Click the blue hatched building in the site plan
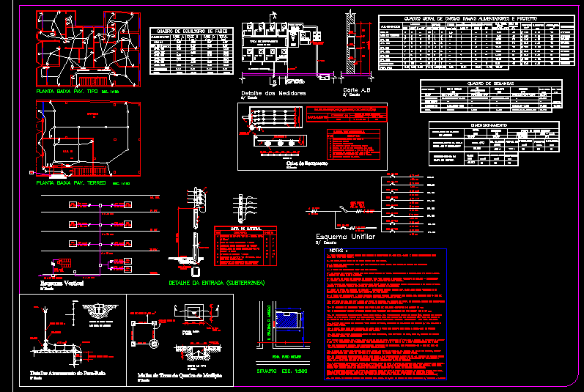The image size is (584, 392). pyautogui.click(x=288, y=320)
